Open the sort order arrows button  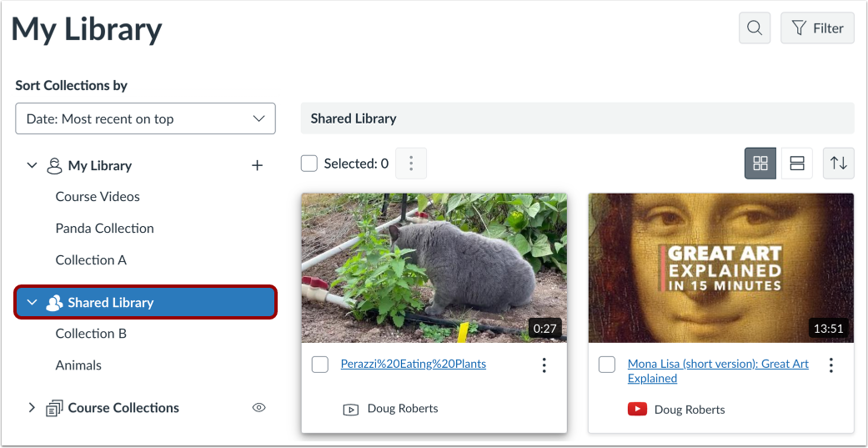[839, 164]
